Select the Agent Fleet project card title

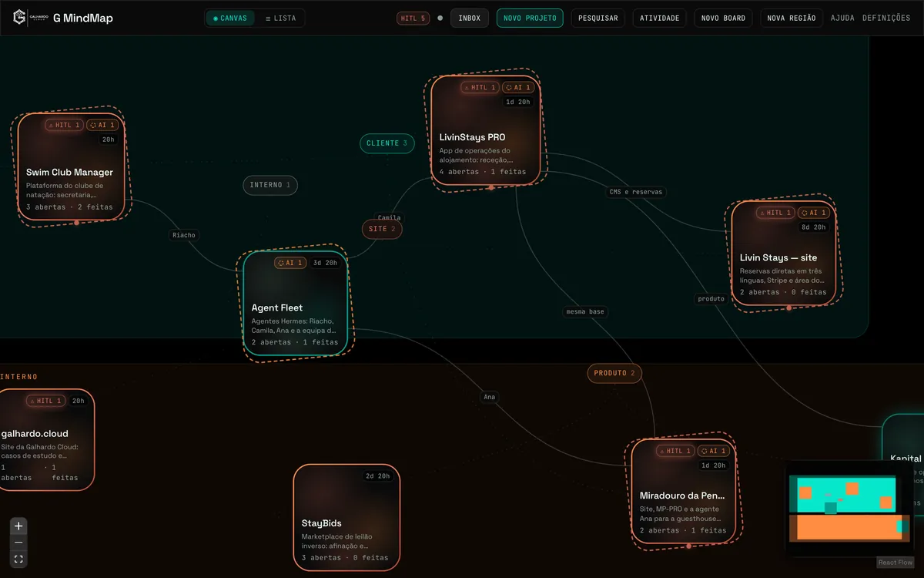click(277, 307)
